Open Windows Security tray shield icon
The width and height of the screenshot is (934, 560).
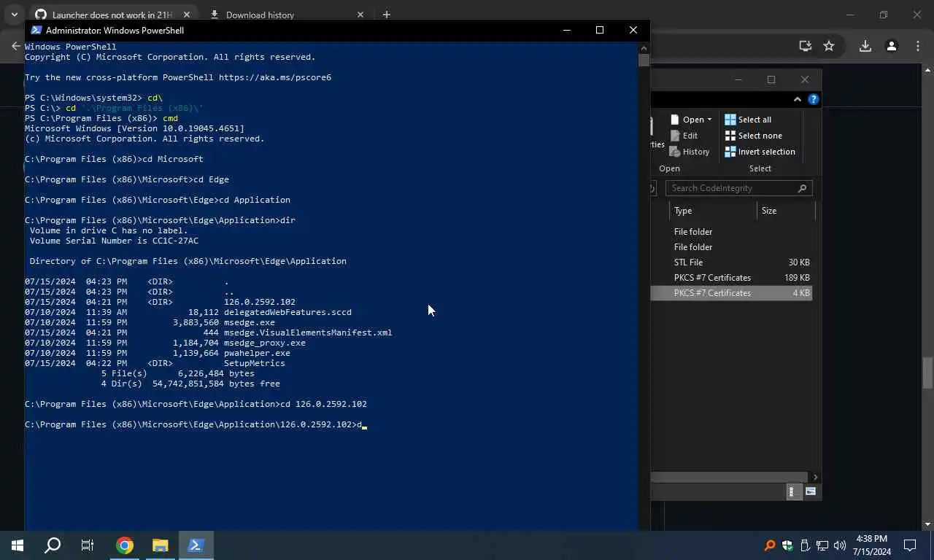click(x=787, y=545)
